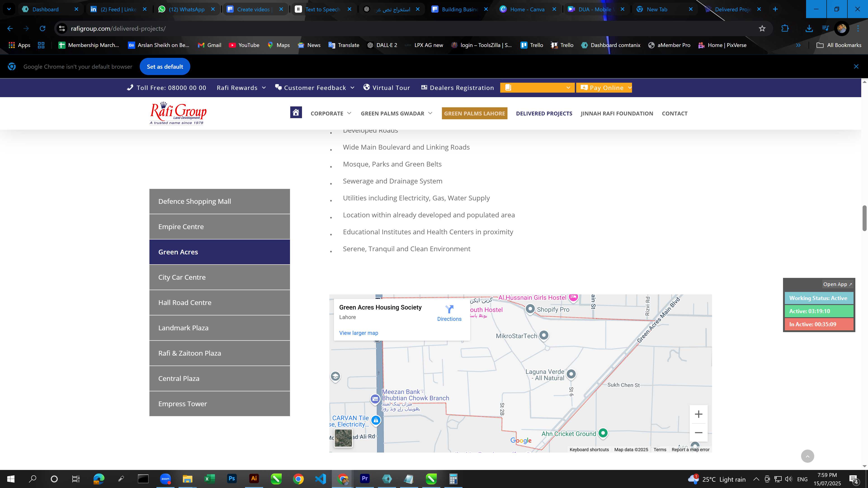Open new browser tab with plus button
This screenshot has width=868, height=488.
pyautogui.click(x=775, y=9)
